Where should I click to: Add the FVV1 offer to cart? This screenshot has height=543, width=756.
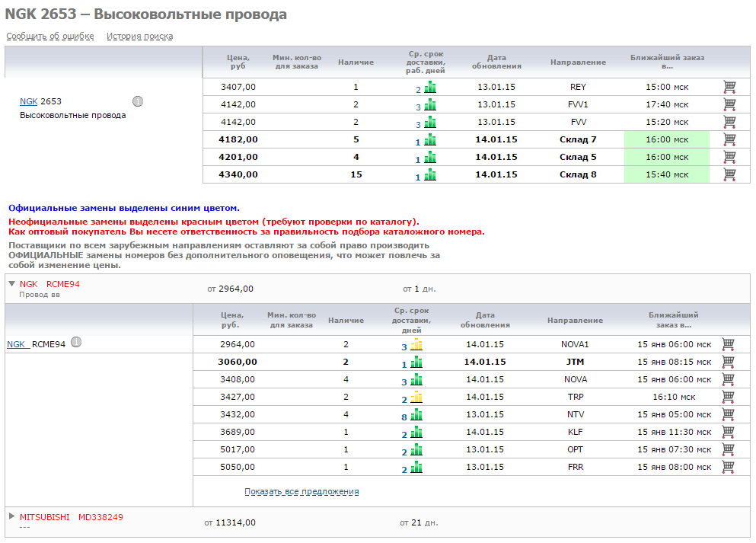(729, 104)
